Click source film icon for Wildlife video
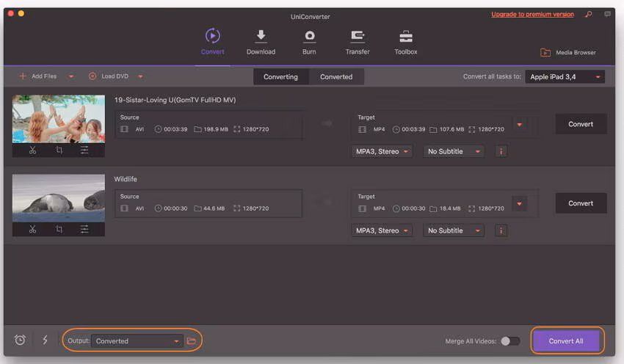This screenshot has width=624, height=364. click(x=124, y=208)
